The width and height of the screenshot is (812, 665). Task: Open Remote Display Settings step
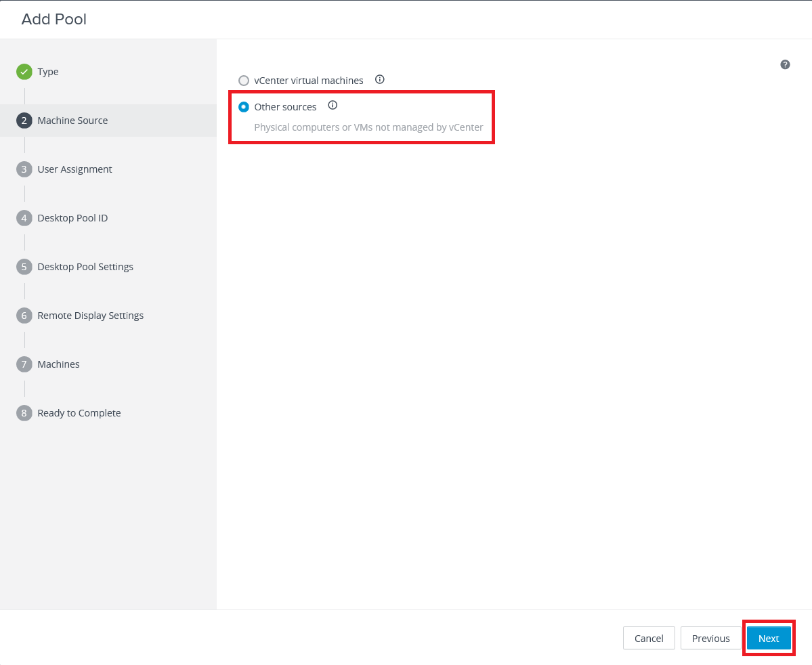pyautogui.click(x=91, y=316)
